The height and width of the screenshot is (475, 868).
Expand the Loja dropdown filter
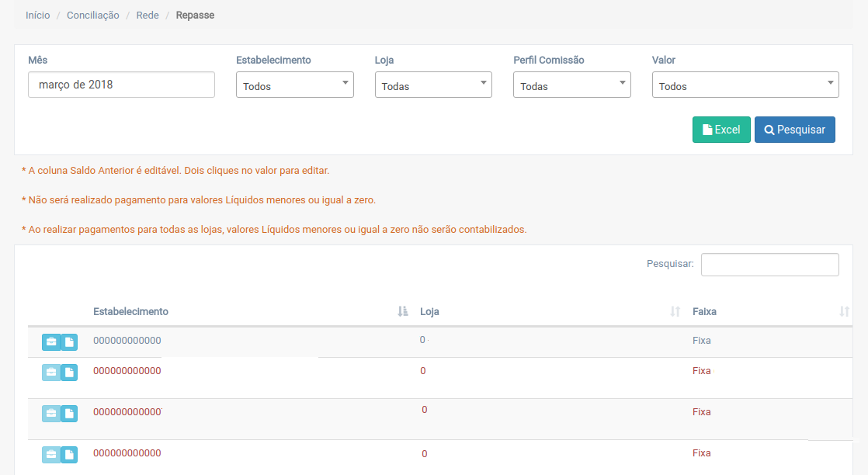coord(432,85)
